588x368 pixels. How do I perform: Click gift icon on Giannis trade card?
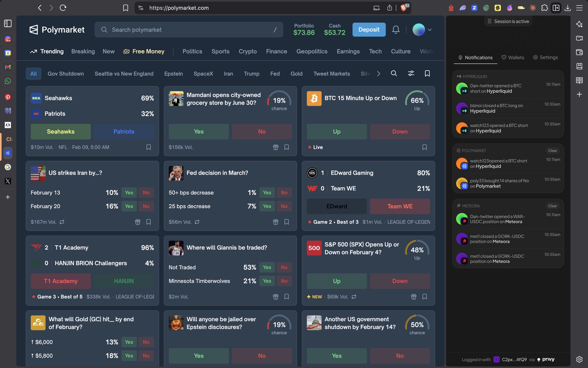click(x=275, y=296)
